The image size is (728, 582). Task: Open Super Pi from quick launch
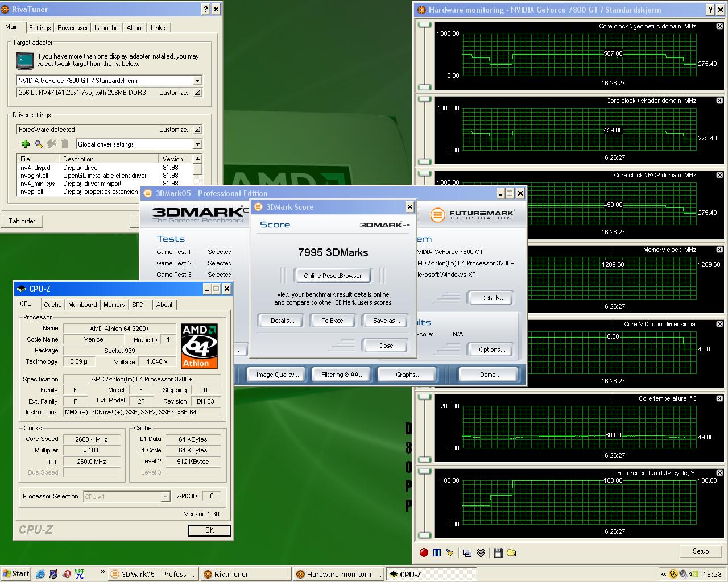click(x=80, y=574)
